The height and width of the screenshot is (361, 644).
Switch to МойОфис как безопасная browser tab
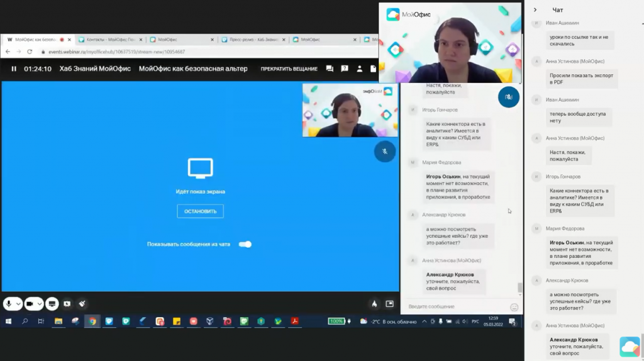click(35, 40)
